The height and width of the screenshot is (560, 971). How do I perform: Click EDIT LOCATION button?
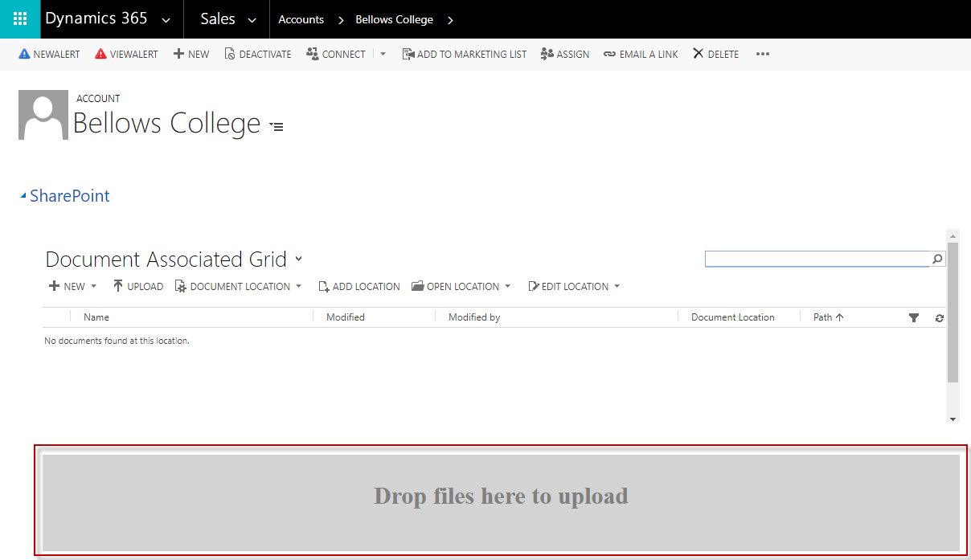[x=568, y=286]
